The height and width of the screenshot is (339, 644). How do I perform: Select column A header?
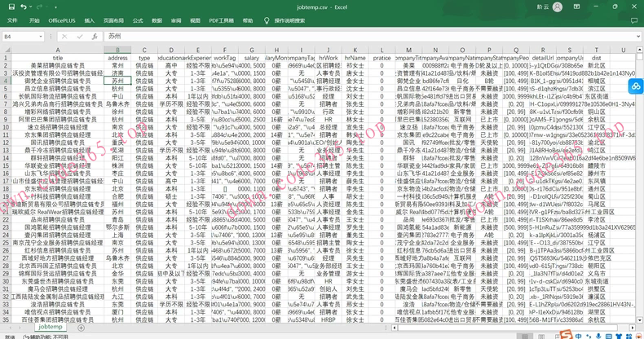pyautogui.click(x=58, y=50)
